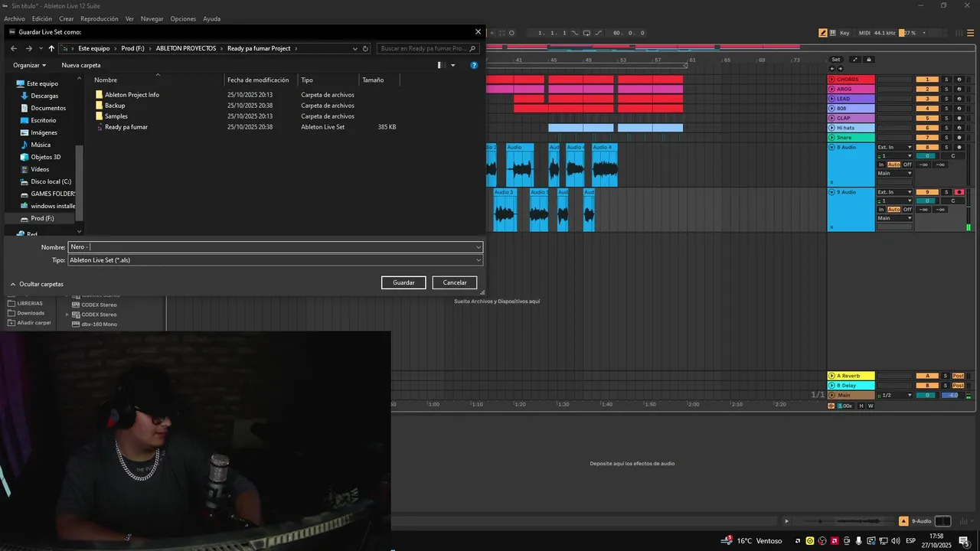Viewport: 980px width, 551px height.
Task: Solo the Snare track
Action: [x=946, y=138]
